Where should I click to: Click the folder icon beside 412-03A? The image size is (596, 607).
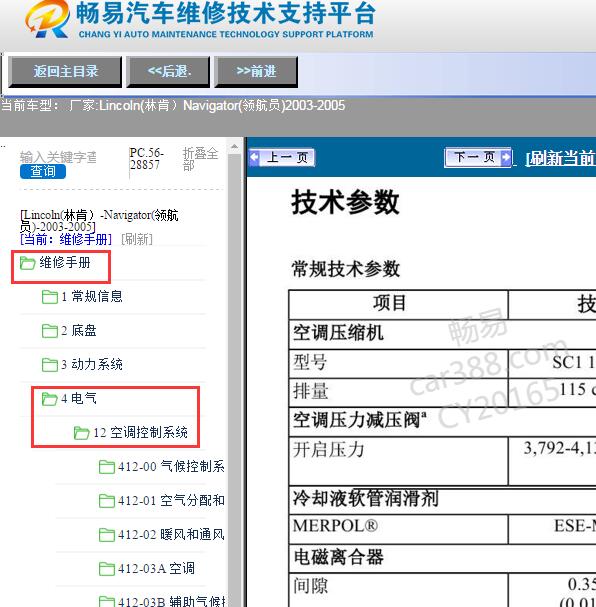point(107,569)
